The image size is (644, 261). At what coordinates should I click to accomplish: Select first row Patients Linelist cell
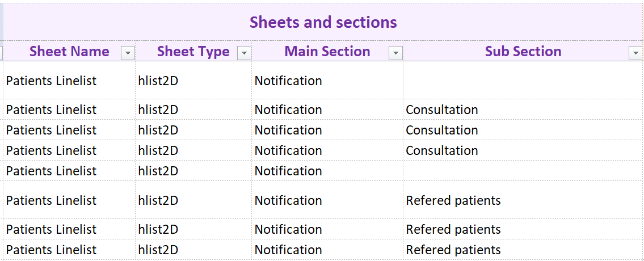point(51,81)
